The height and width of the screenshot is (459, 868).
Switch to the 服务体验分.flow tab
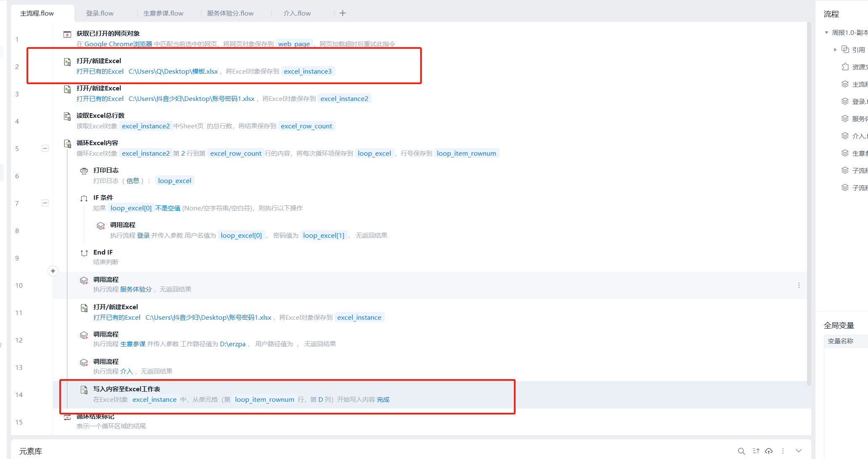click(230, 13)
